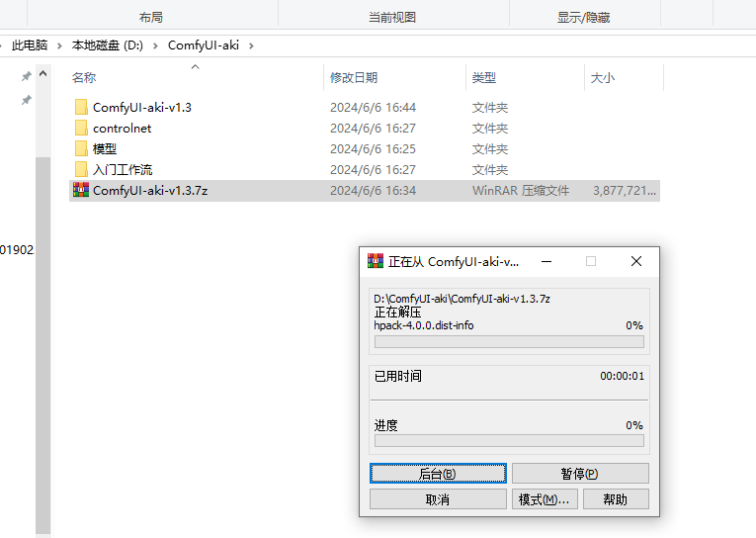Sort files by the 名称 column header
Viewport: 756px width, 538px height.
[x=84, y=77]
